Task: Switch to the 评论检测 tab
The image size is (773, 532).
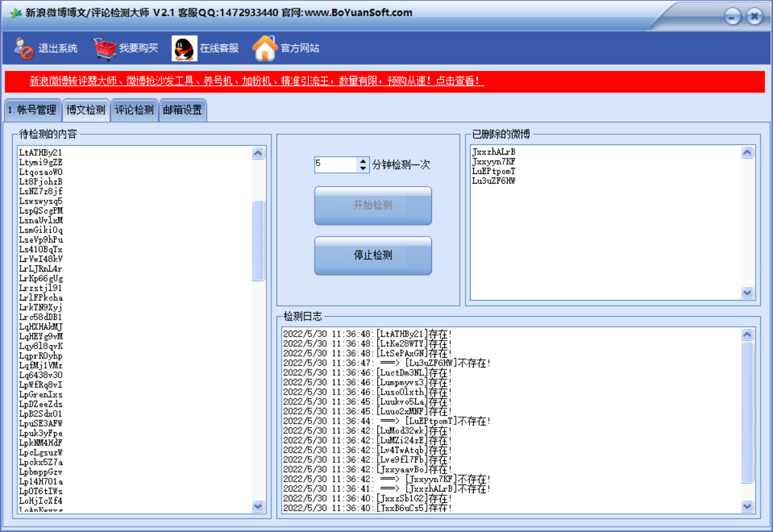Action: coord(135,110)
